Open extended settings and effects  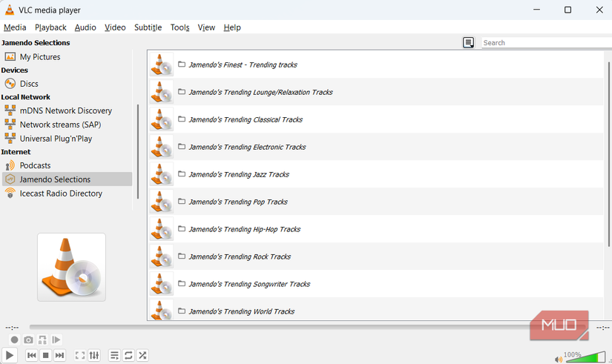[94, 355]
